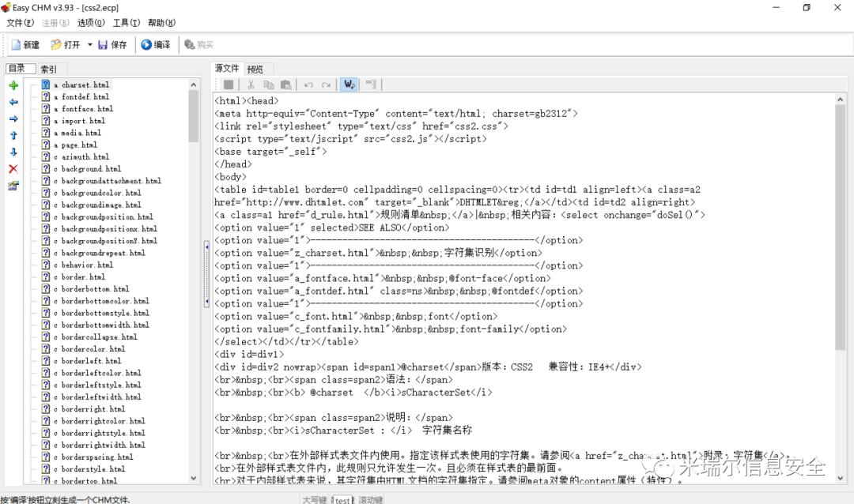Image resolution: width=854 pixels, height=504 pixels.
Task: Select c background.html in tree
Action: [x=88, y=169]
